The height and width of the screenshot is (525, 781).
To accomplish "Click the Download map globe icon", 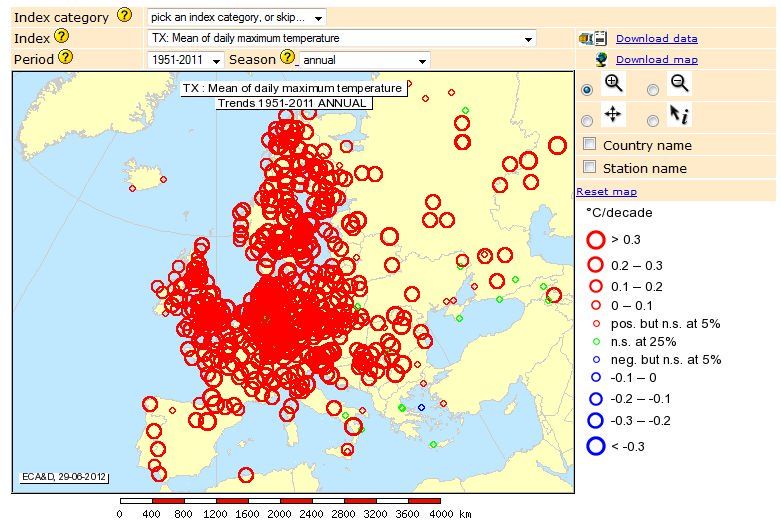I will pos(602,60).
